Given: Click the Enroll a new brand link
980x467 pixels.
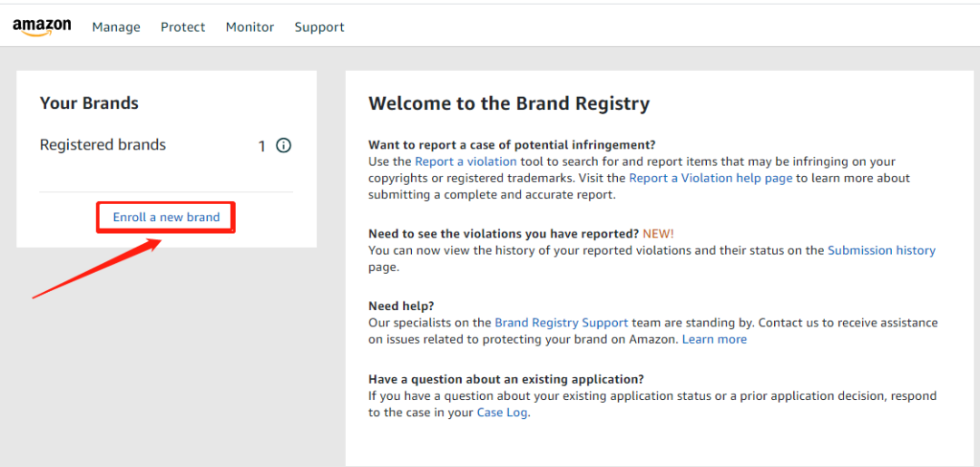Looking at the screenshot, I should coord(166,218).
